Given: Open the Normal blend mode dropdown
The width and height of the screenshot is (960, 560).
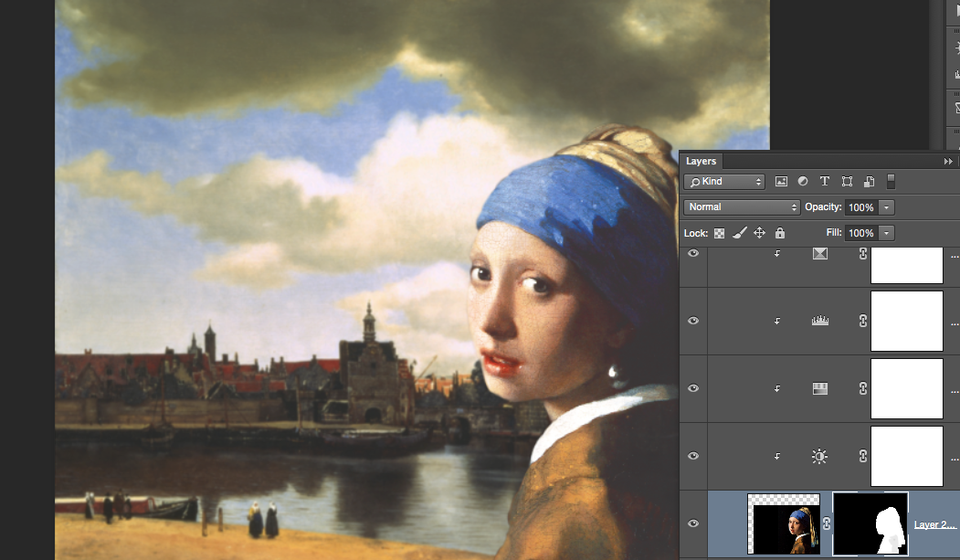Looking at the screenshot, I should (742, 207).
